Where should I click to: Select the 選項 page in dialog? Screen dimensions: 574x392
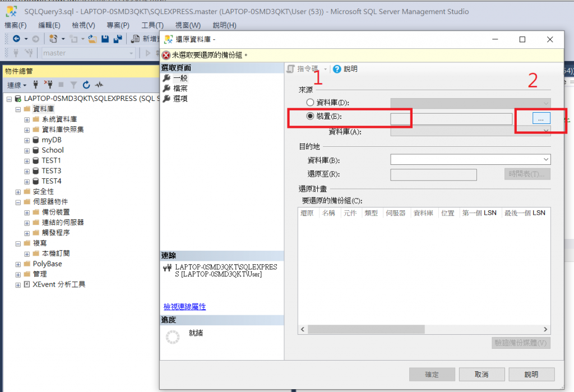180,99
